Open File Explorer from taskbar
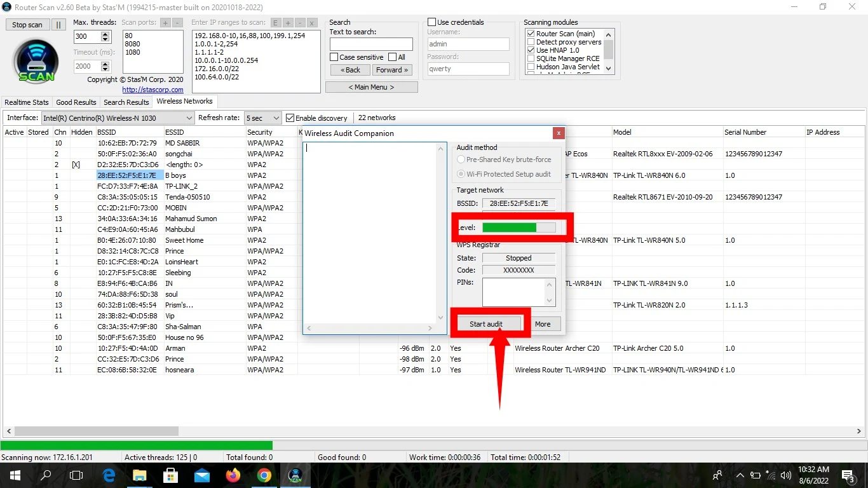868x488 pixels. pos(140,475)
